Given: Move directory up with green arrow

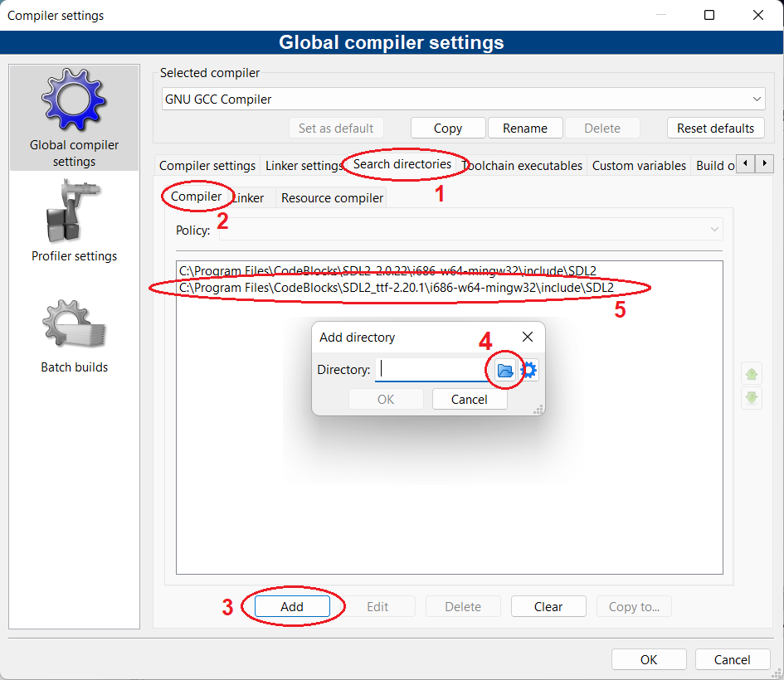Looking at the screenshot, I should pyautogui.click(x=752, y=374).
